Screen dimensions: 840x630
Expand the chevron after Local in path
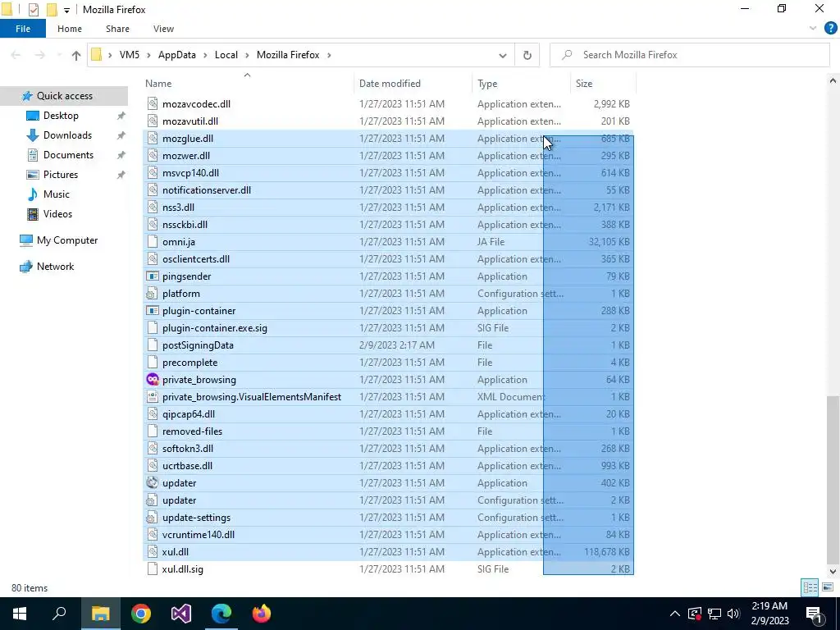[248, 55]
